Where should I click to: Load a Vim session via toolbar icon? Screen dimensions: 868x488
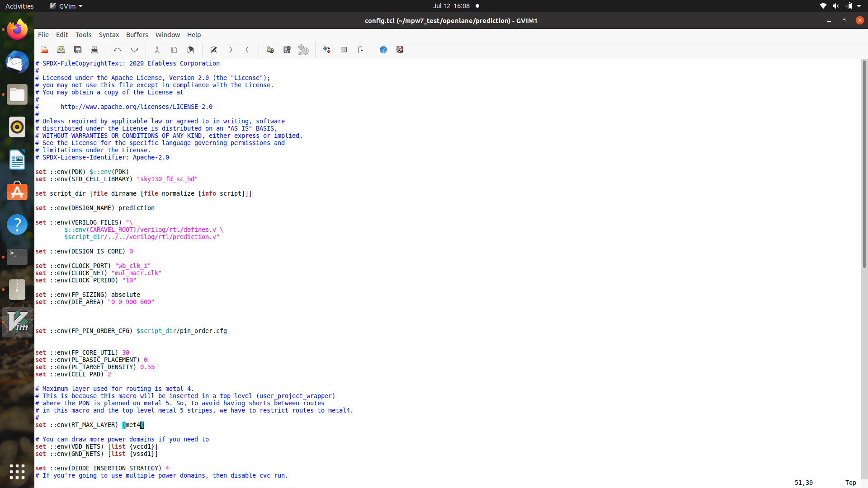pyautogui.click(x=269, y=50)
